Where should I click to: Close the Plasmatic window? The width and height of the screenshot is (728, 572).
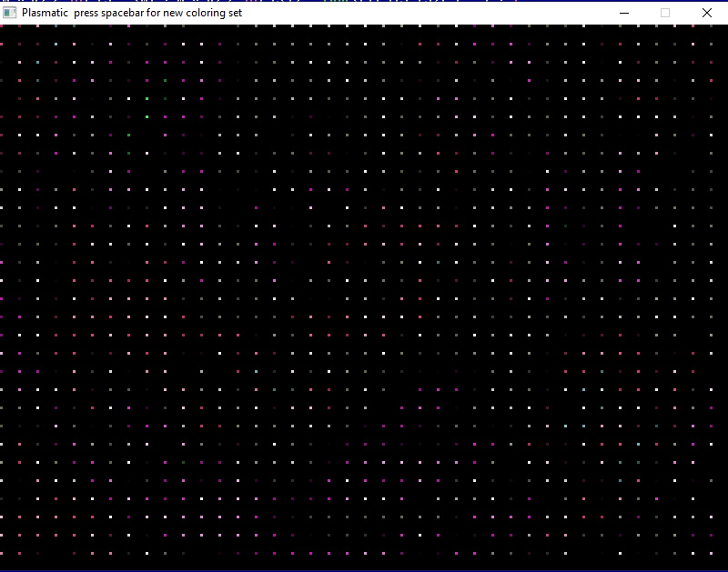click(x=707, y=13)
